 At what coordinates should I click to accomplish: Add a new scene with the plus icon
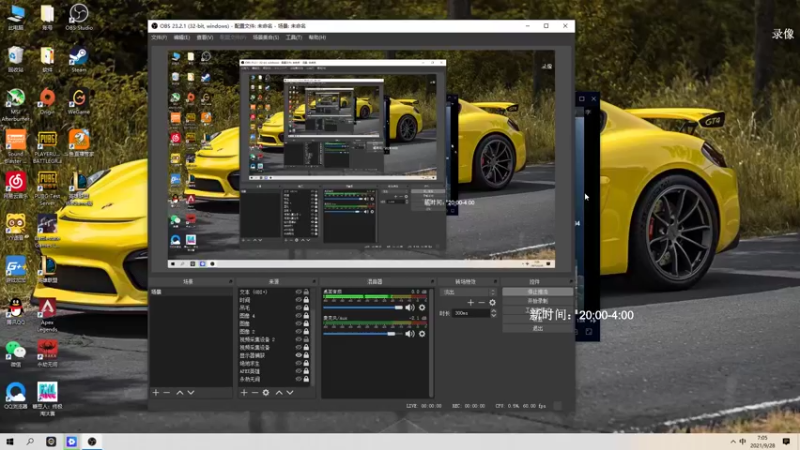click(156, 392)
